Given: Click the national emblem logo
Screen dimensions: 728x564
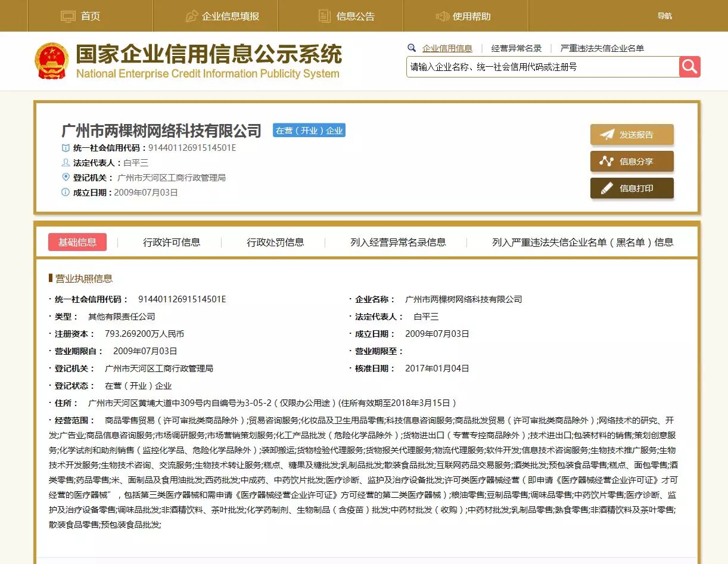Looking at the screenshot, I should coord(52,61).
